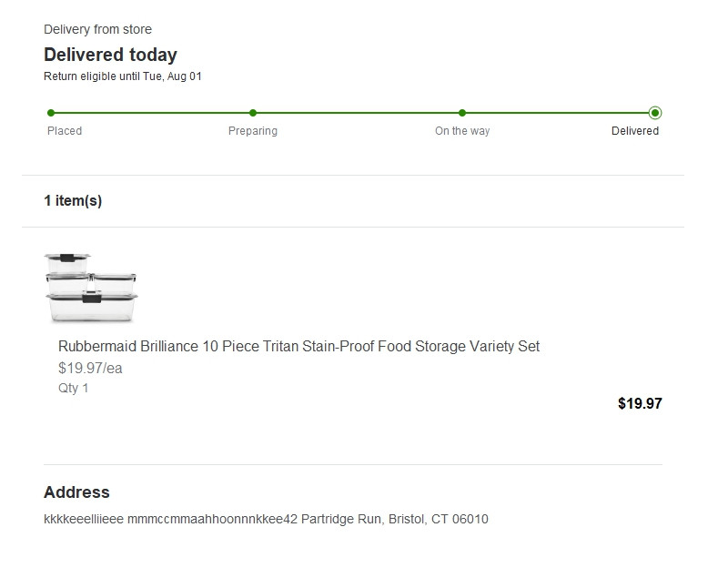Open the Rubbermaid container set product image
Screen dimensions: 728x588
[91, 288]
